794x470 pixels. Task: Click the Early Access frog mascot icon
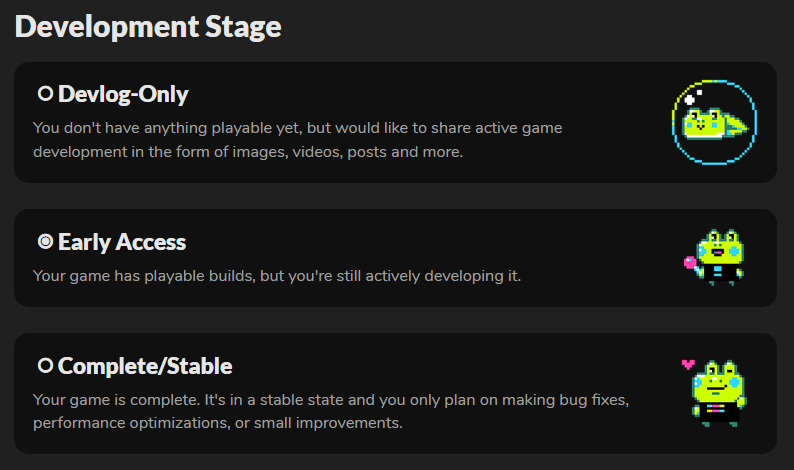(717, 256)
